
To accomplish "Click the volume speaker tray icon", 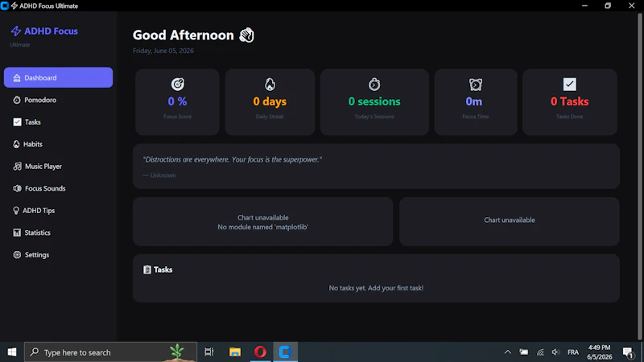I will click(x=555, y=352).
